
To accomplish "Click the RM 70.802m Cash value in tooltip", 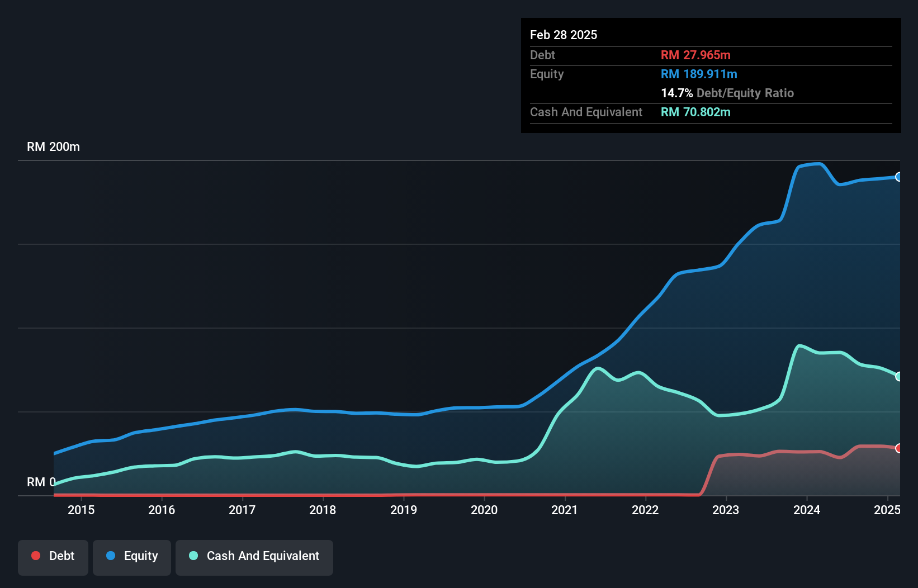I will pyautogui.click(x=695, y=112).
